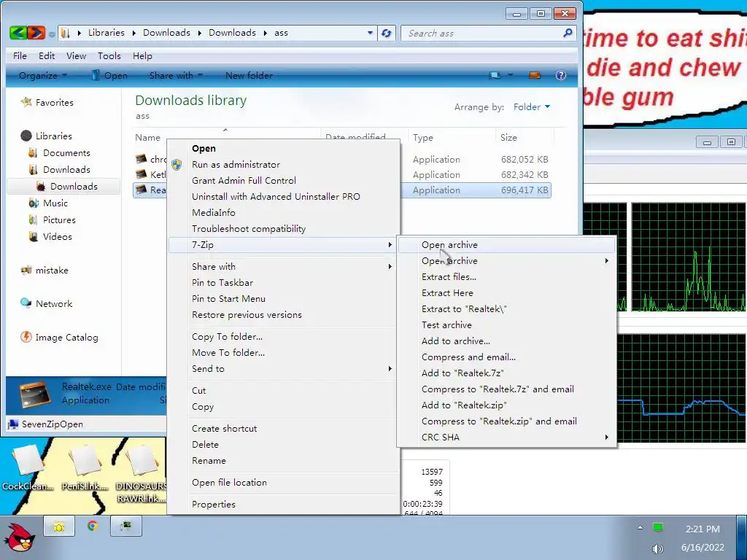Open the File menu
The image size is (747, 560).
click(20, 55)
